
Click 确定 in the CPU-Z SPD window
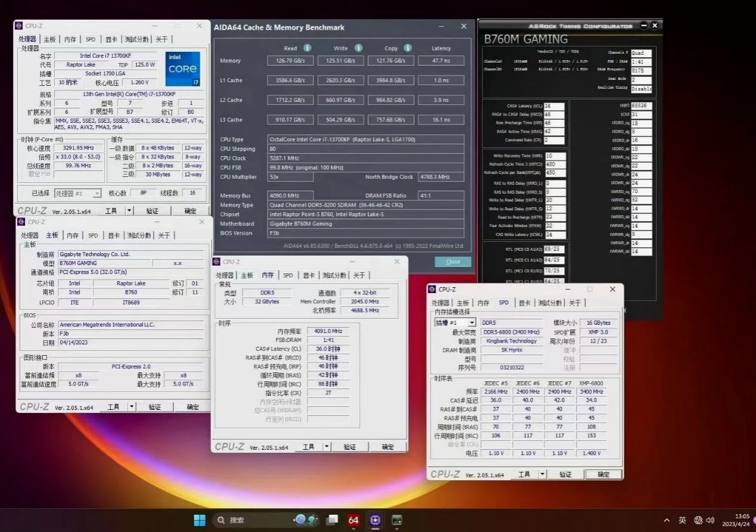pyautogui.click(x=603, y=474)
